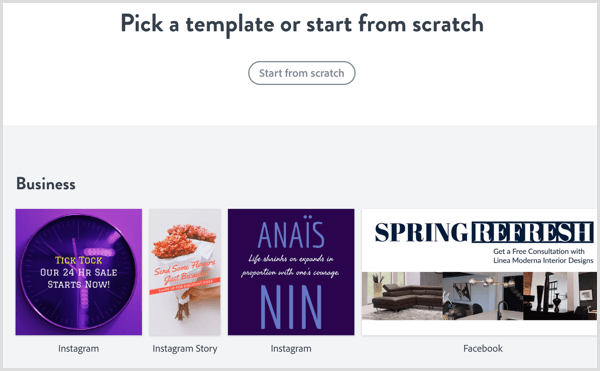Click the Instagram label under the clock template

(78, 349)
